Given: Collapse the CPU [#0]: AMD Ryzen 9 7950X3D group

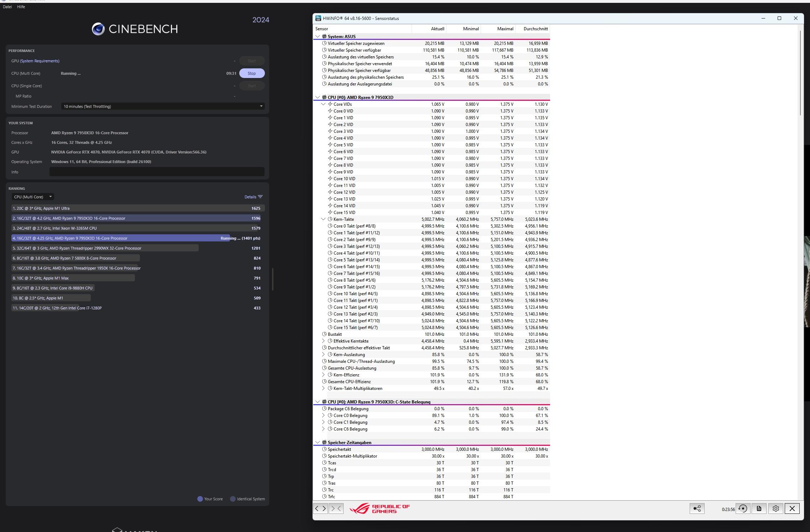Looking at the screenshot, I should [318, 97].
